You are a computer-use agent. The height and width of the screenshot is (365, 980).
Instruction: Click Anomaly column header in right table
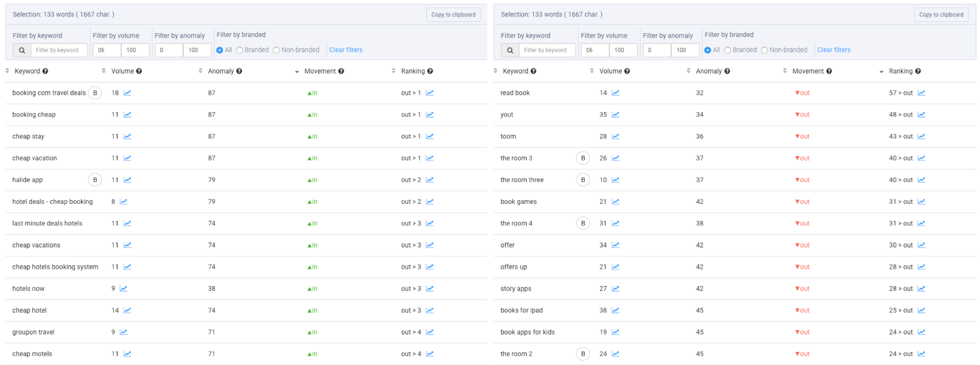[709, 72]
